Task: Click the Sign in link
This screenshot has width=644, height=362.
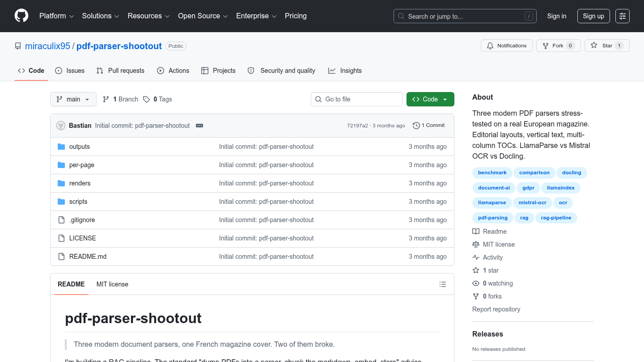Action: [557, 16]
